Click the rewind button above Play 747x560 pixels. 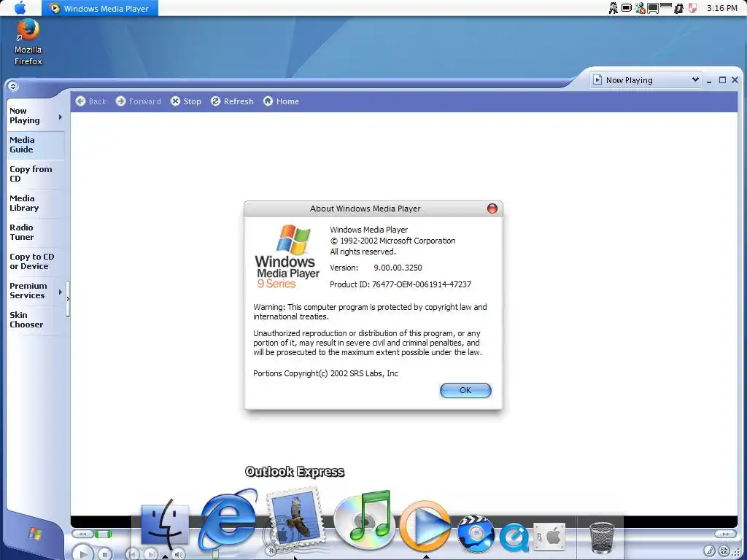click(x=82, y=534)
